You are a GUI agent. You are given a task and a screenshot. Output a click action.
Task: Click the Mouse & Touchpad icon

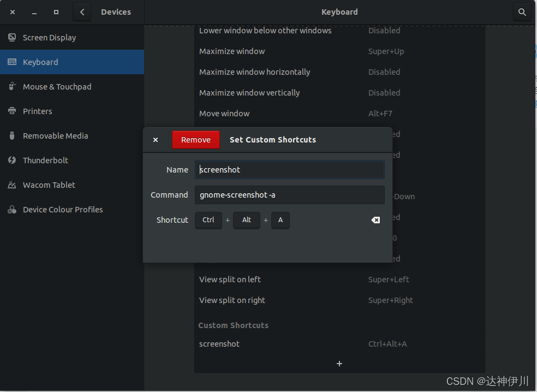[x=12, y=86]
